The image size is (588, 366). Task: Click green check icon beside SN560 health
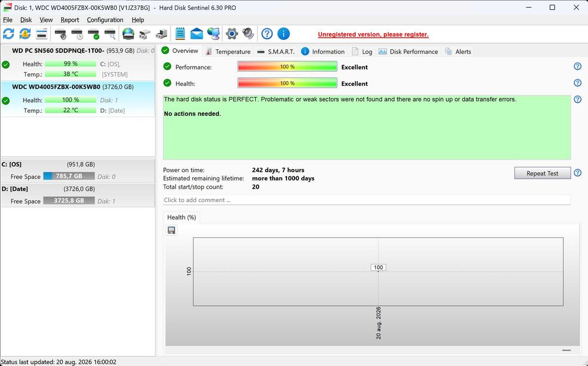(6, 65)
